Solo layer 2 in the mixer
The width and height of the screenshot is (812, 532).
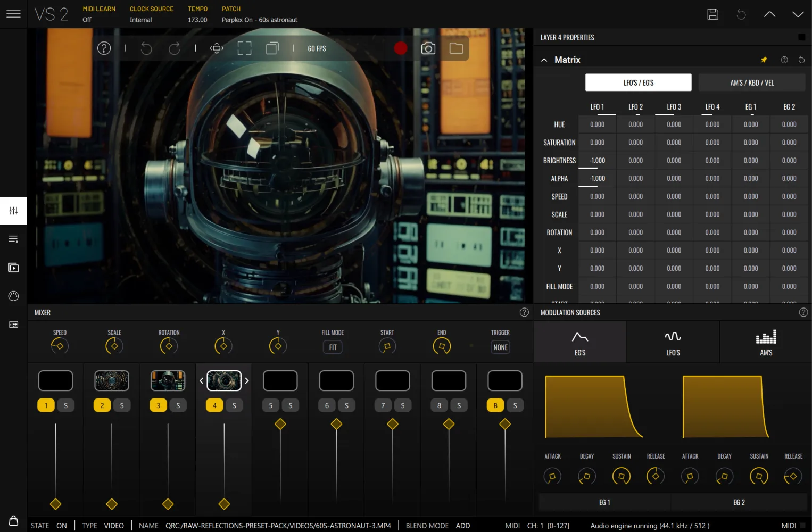point(122,405)
